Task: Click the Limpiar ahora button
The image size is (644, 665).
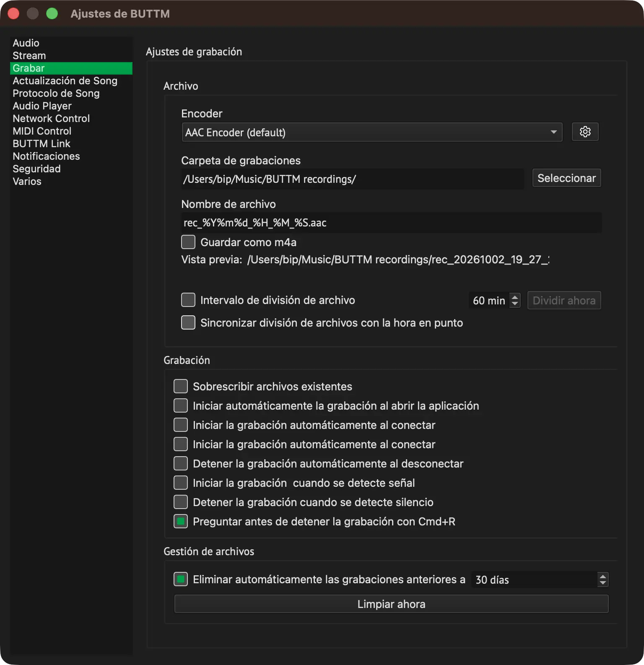Action: click(x=391, y=604)
